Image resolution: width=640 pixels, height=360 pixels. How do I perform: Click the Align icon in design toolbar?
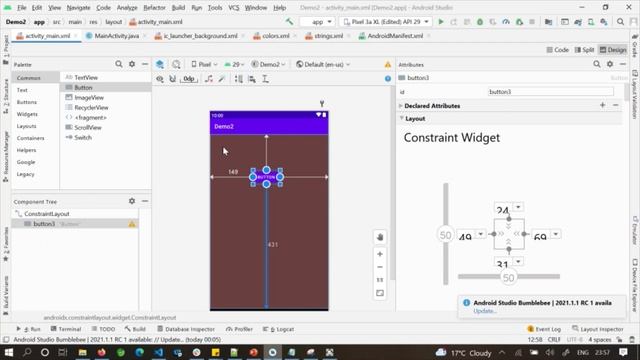252,79
